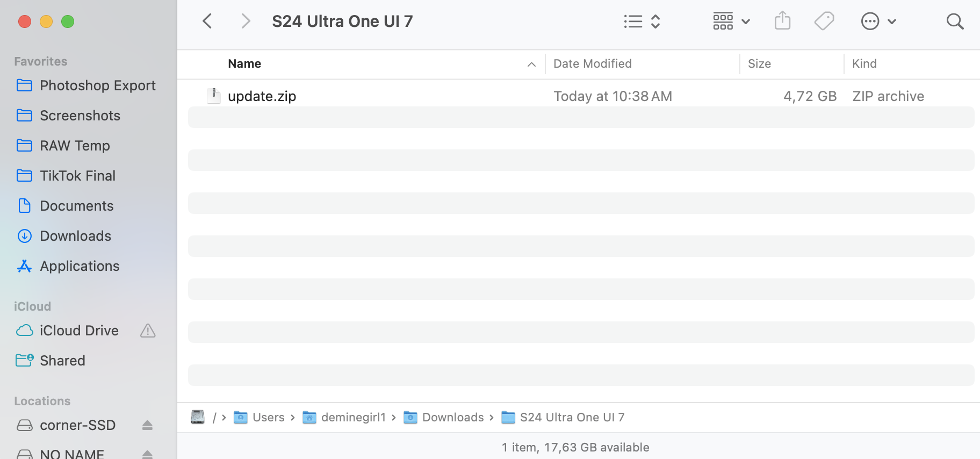Click the 'Today at 10:38 AM' date cell
980x459 pixels.
point(612,96)
